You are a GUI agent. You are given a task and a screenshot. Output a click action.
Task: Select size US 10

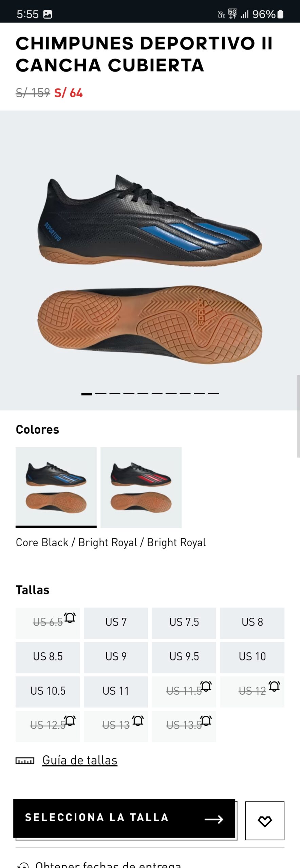(252, 657)
